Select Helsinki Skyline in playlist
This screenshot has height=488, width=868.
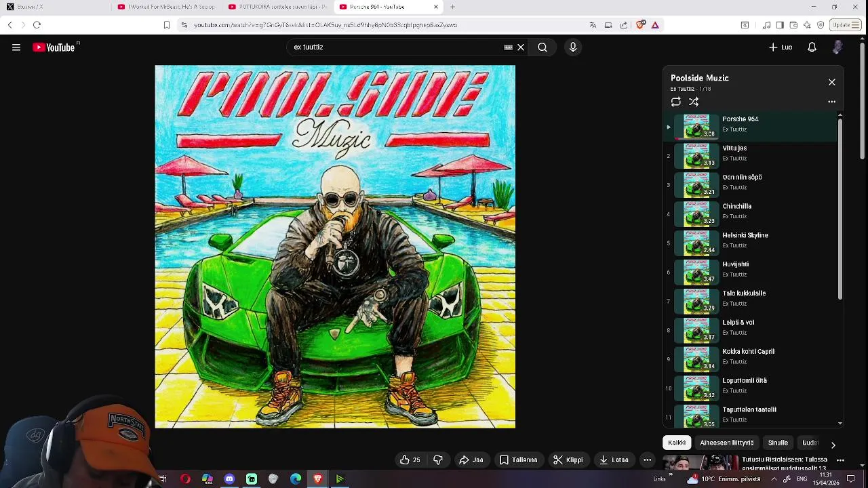[750, 243]
